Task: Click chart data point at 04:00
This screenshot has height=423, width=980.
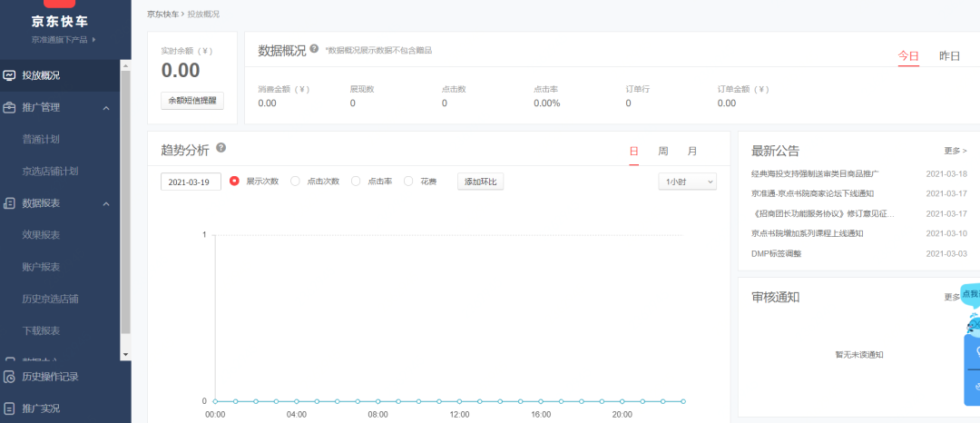Action: pyautogui.click(x=296, y=401)
